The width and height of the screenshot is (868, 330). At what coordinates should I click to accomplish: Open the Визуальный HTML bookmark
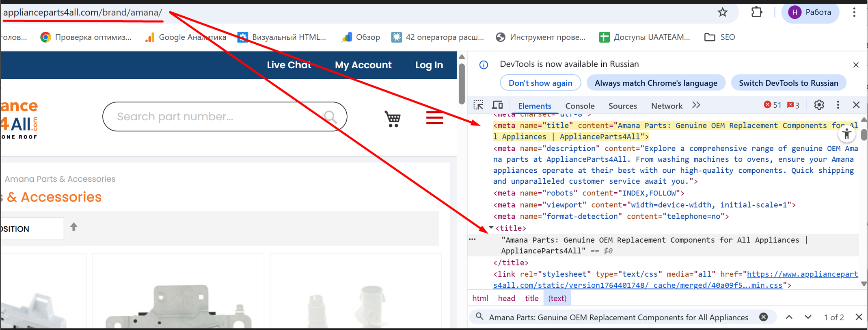(x=282, y=37)
